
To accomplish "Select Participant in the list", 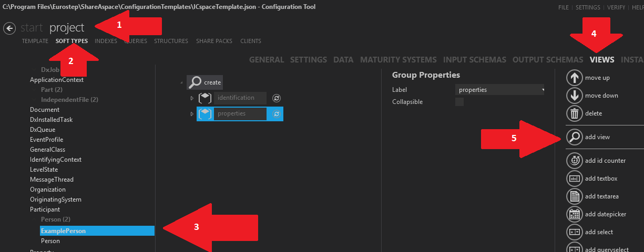I will [x=45, y=209].
